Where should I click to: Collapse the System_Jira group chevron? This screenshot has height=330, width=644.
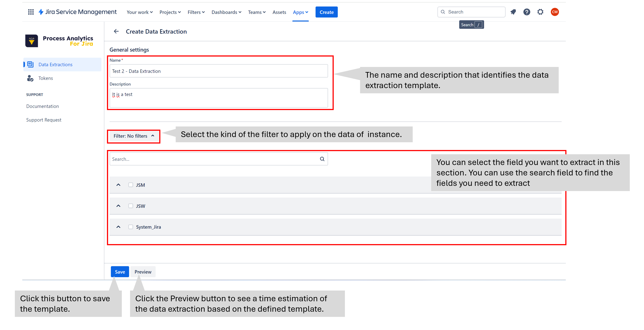tap(118, 227)
